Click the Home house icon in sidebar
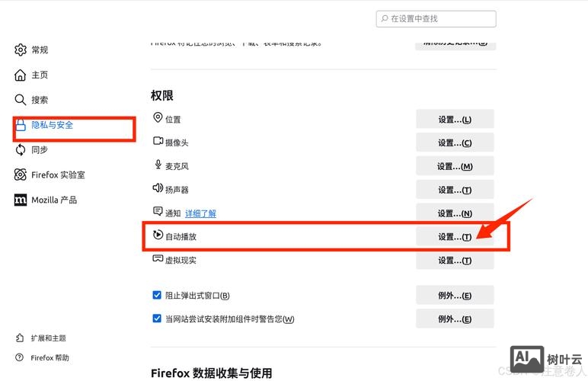The width and height of the screenshot is (588, 381). tap(21, 75)
